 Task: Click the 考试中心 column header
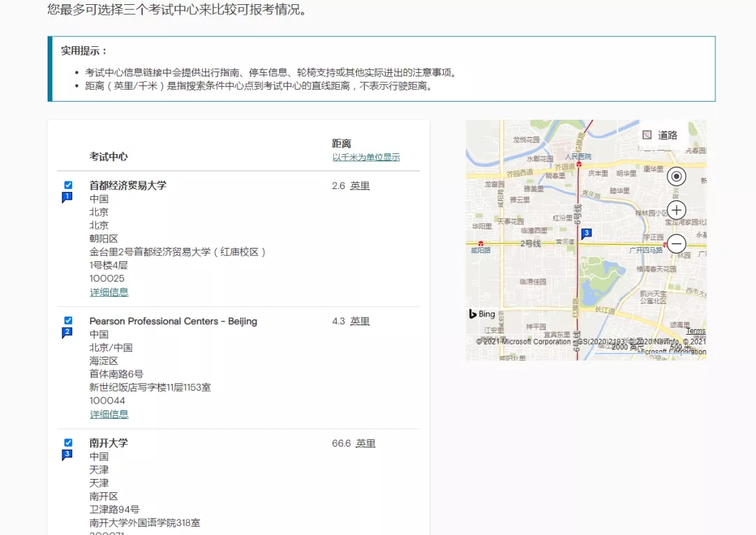click(108, 156)
